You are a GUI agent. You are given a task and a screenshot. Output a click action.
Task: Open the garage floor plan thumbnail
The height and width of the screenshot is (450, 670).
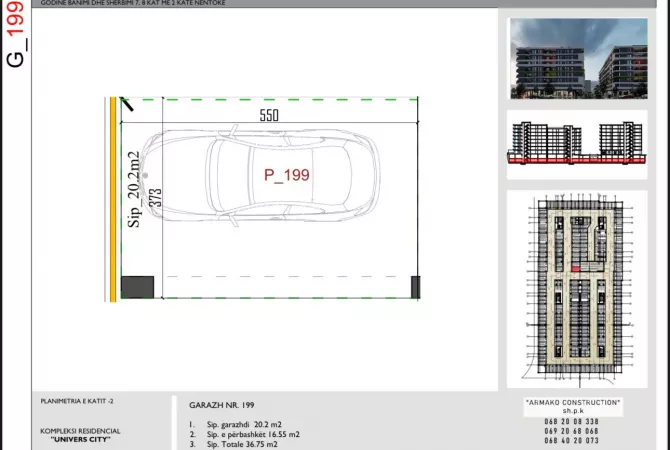579,289
